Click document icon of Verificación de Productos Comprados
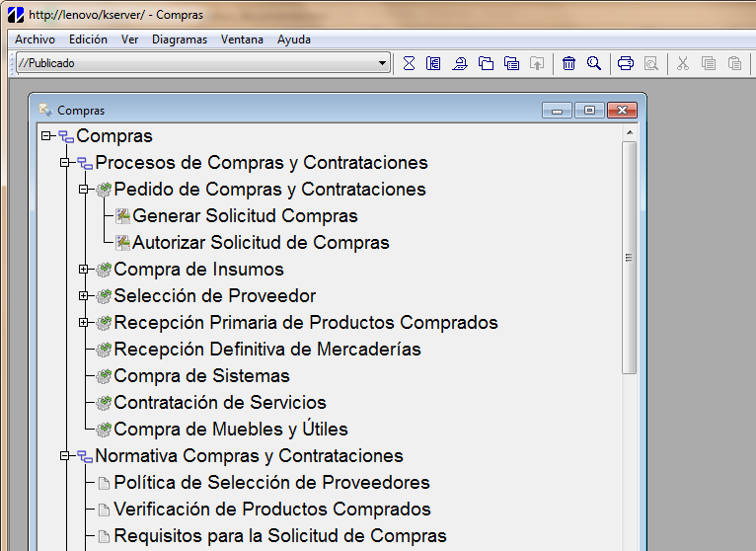This screenshot has width=756, height=551. pyautogui.click(x=104, y=510)
